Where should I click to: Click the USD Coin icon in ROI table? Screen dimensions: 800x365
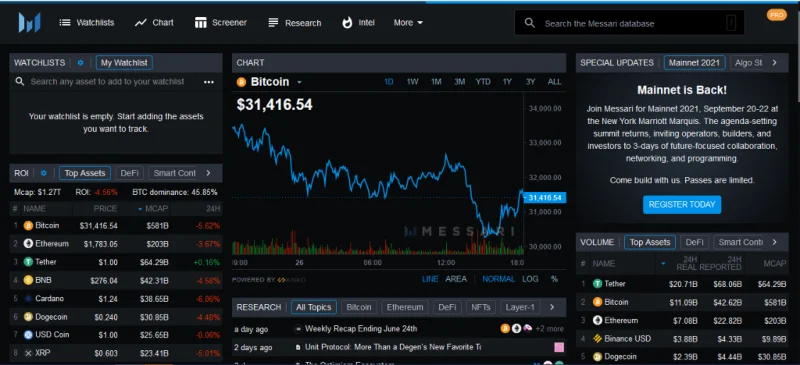pyautogui.click(x=28, y=335)
